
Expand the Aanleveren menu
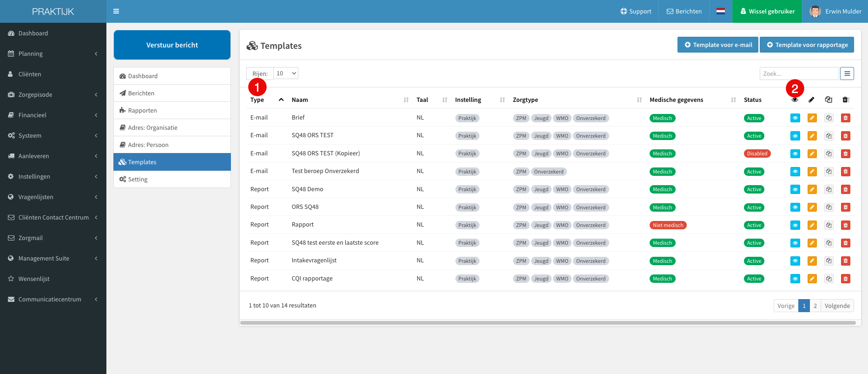coord(53,156)
